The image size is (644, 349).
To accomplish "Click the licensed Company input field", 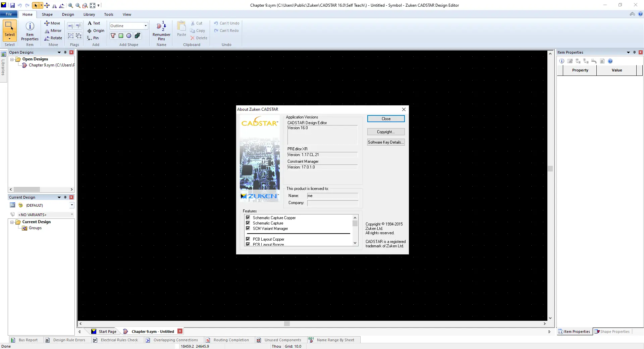I will [332, 203].
